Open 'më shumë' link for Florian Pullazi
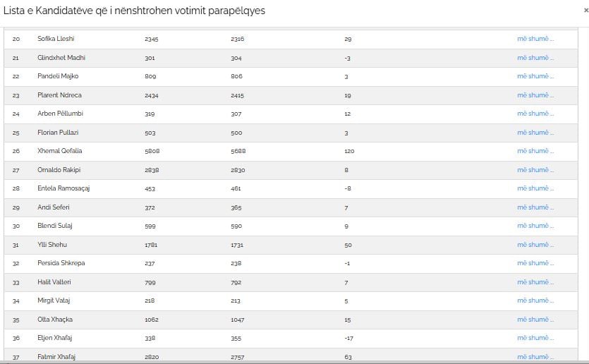Image resolution: width=589 pixels, height=364 pixels. click(x=535, y=132)
